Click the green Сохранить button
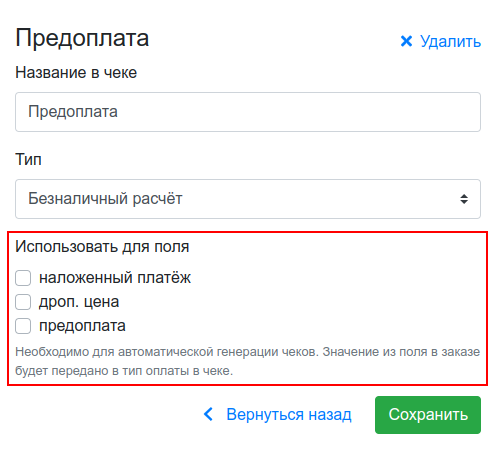496x451 pixels. (x=428, y=415)
